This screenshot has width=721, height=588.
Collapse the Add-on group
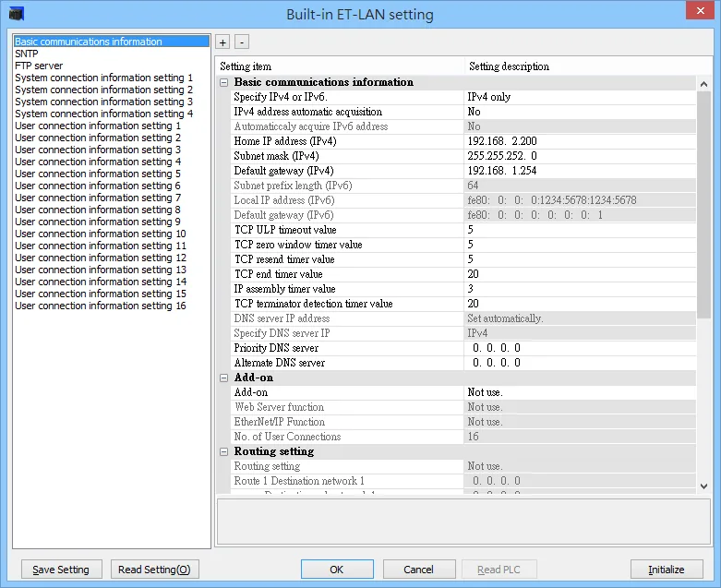[x=224, y=378]
